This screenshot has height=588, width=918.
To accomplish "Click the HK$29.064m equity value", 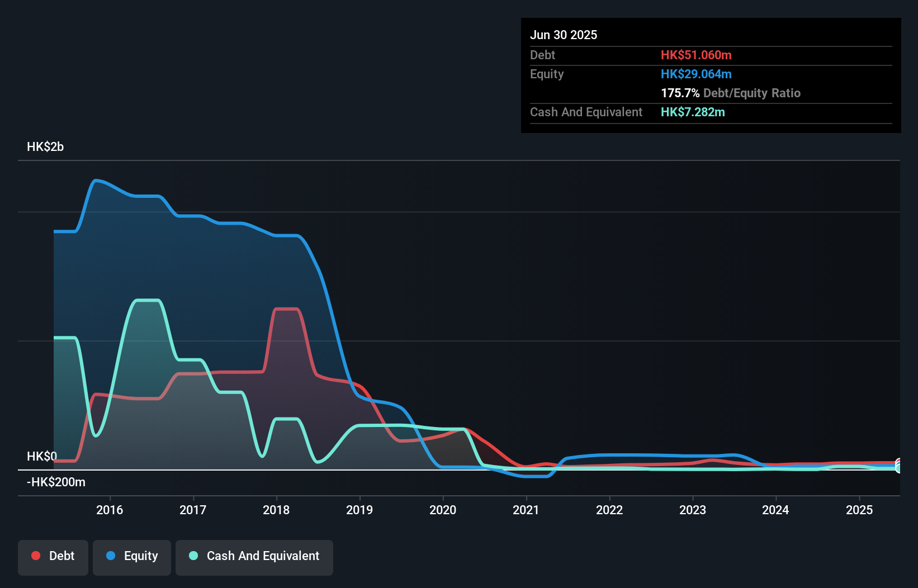I will [x=696, y=74].
